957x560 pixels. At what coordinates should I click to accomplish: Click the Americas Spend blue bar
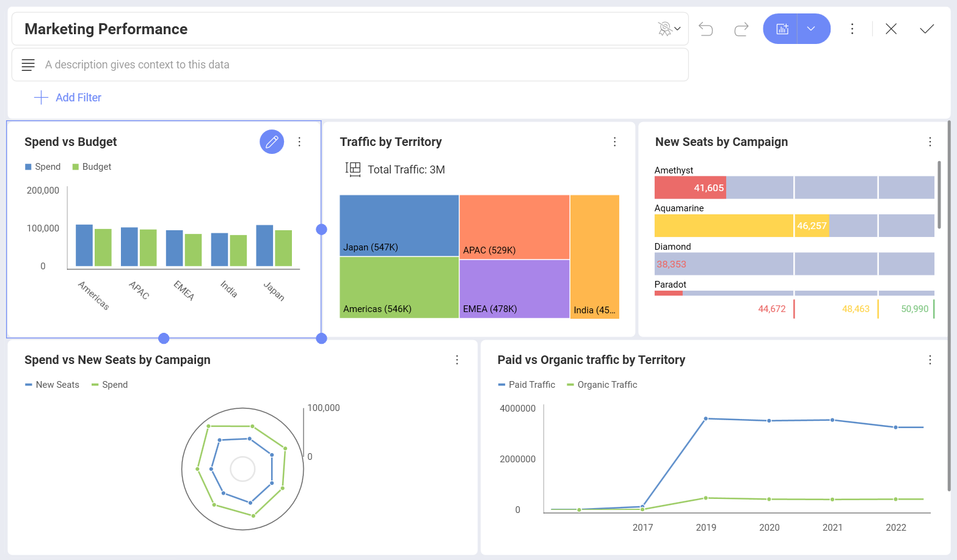(84, 245)
